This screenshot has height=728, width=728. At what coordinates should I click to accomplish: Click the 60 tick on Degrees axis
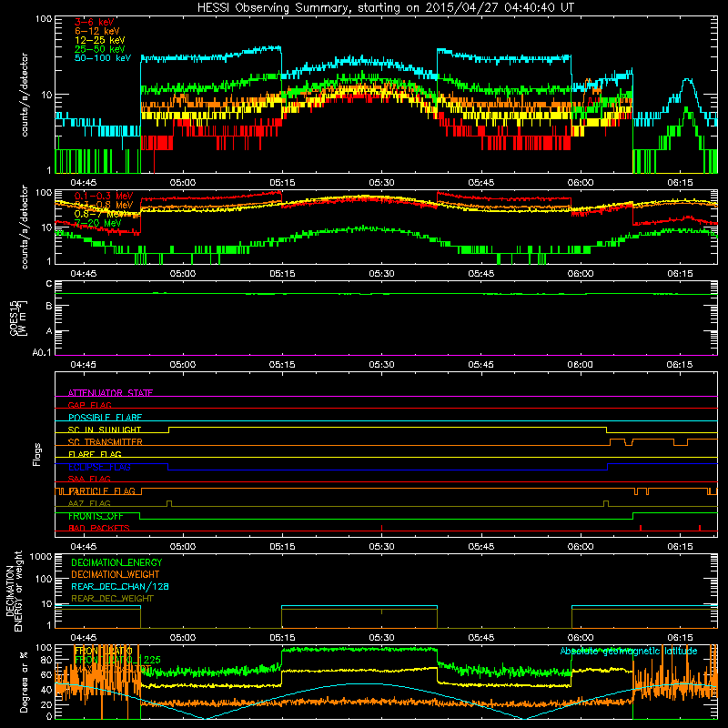46,674
